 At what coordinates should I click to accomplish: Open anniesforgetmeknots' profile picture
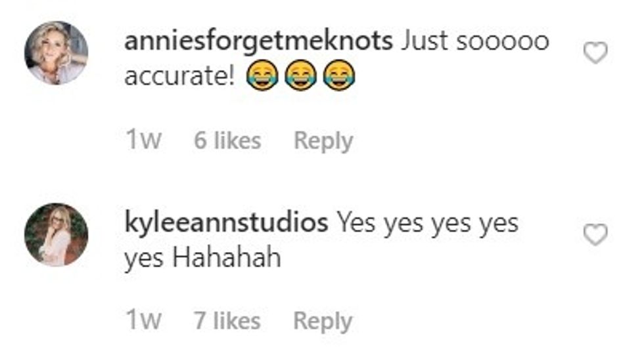[x=56, y=53]
